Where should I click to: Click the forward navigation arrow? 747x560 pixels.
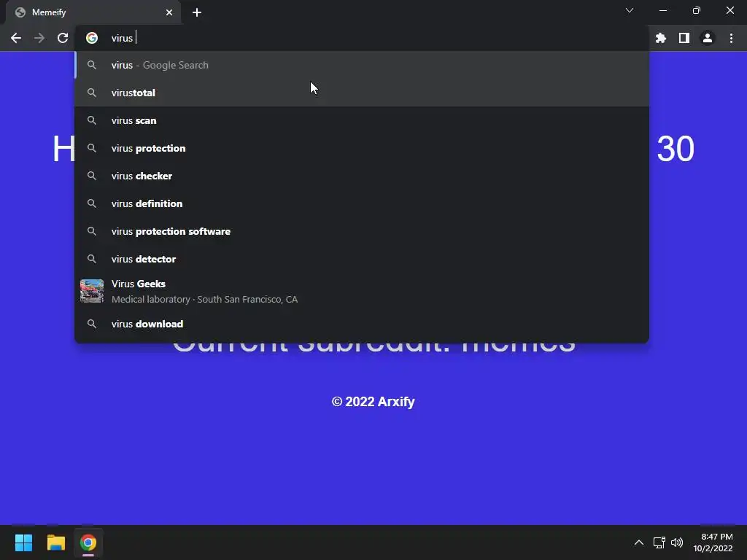(39, 38)
